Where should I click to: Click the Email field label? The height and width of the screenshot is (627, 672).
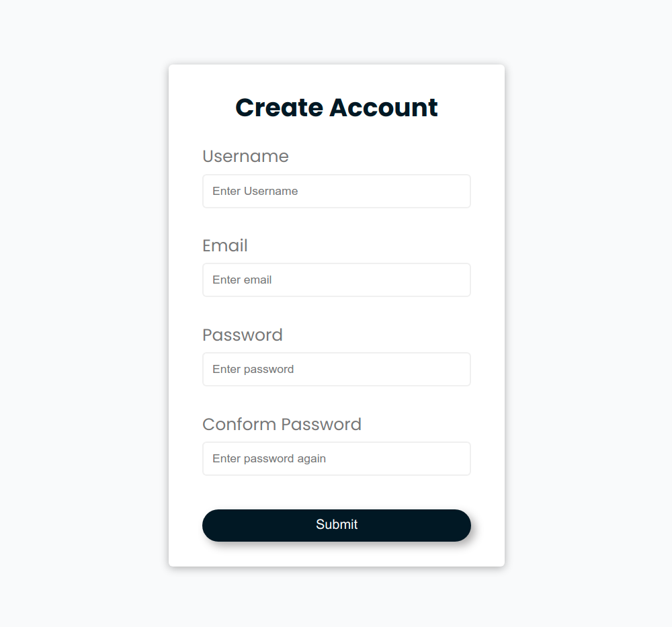pos(224,245)
